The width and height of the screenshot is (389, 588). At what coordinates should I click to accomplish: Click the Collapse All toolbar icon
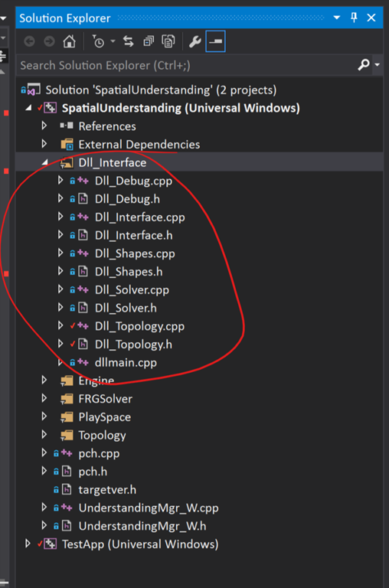coord(149,41)
